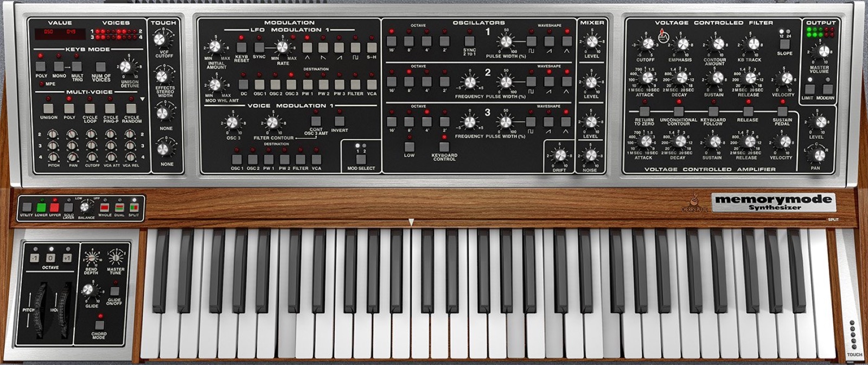Toggle Return to Zero envelope button
Viewport: 868px width, 365px height.
pyautogui.click(x=644, y=112)
